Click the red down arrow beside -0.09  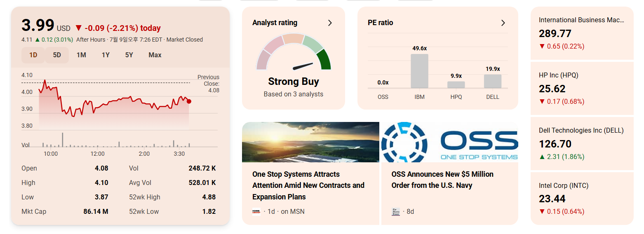tap(79, 28)
